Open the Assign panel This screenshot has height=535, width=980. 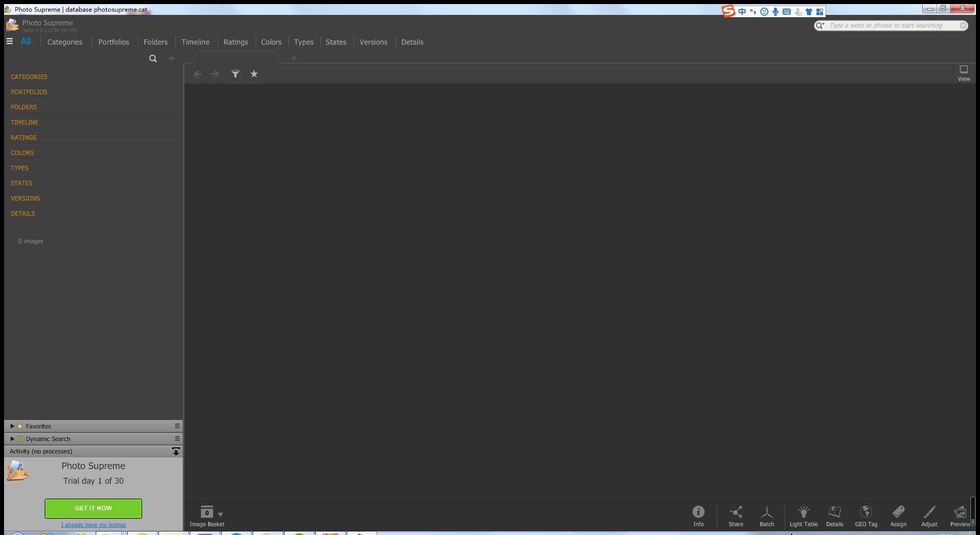899,516
